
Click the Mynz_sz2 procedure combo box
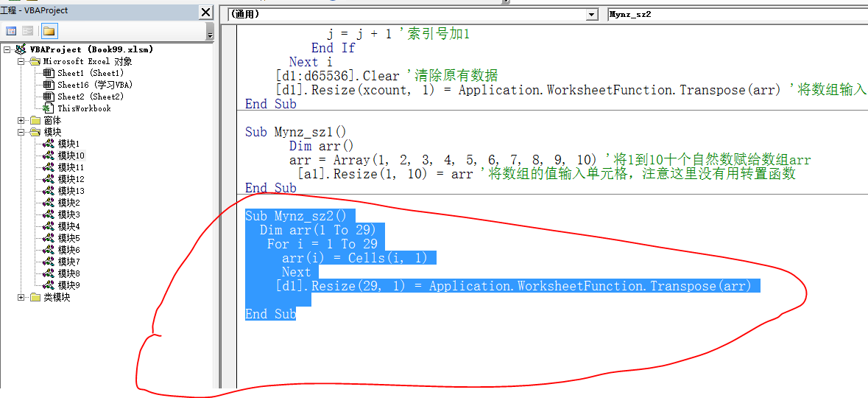coord(736,15)
